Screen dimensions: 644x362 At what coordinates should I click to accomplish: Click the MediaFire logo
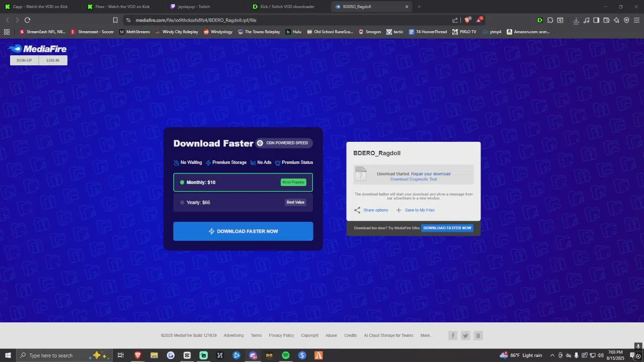tap(37, 49)
